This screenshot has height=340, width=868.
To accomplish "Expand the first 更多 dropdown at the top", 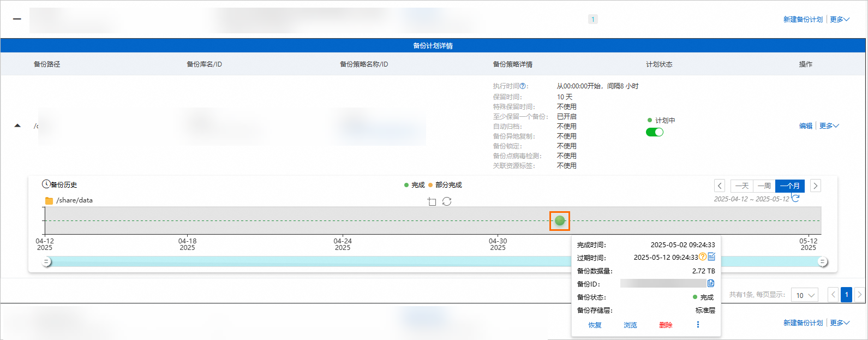I will 840,19.
